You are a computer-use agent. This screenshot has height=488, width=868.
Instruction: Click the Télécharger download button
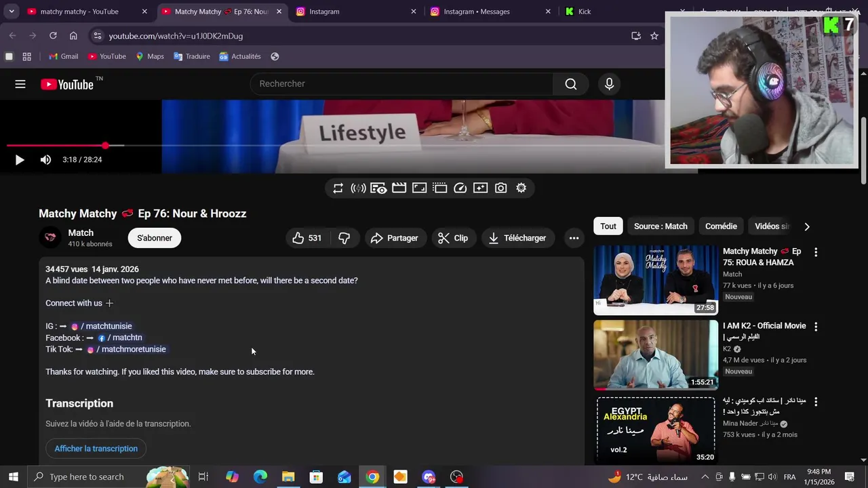point(518,238)
